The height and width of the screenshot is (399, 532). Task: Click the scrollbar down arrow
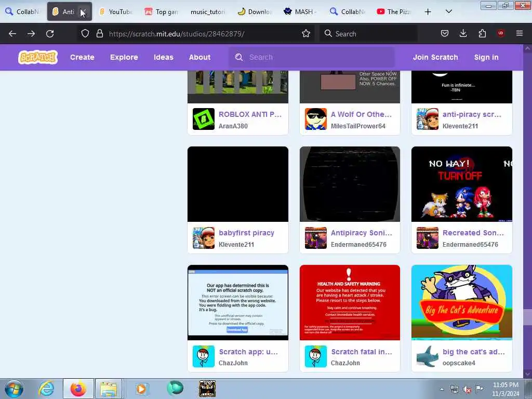point(527,374)
